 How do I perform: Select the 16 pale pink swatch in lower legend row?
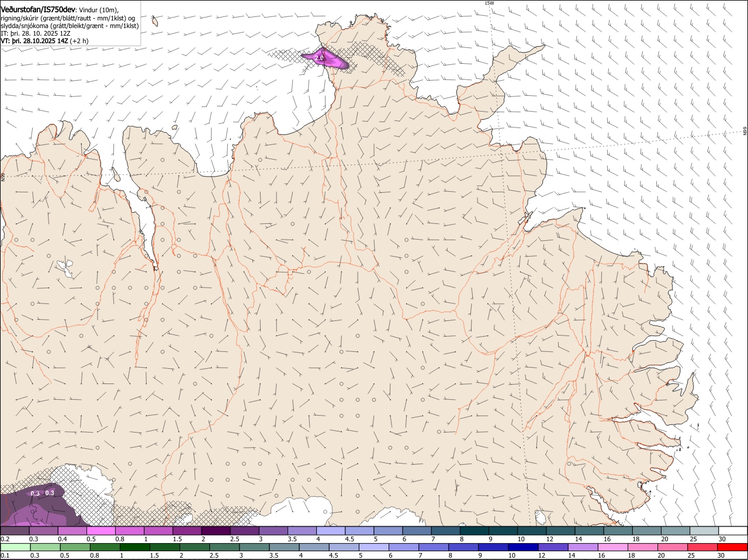point(613,548)
